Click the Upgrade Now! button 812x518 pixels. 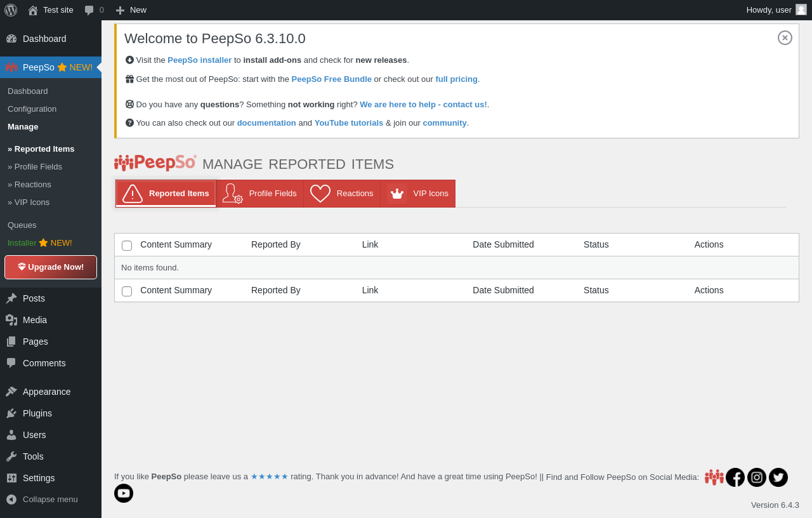(51, 267)
